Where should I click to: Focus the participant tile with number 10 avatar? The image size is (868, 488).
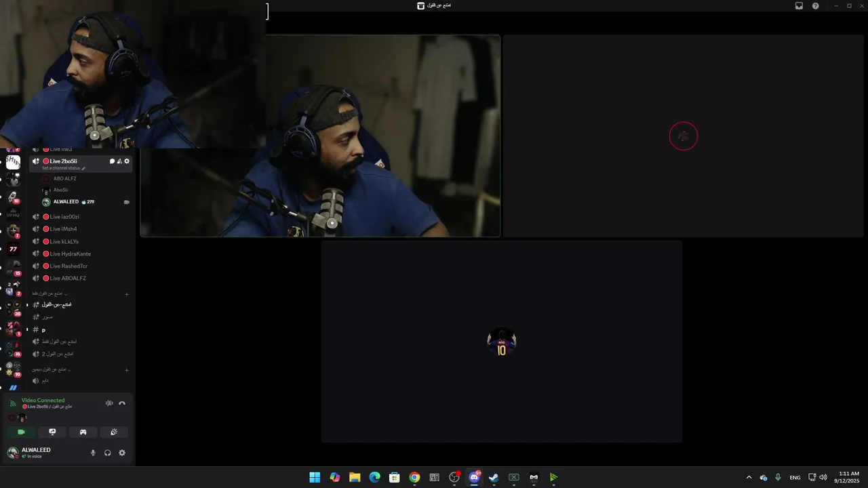point(502,342)
